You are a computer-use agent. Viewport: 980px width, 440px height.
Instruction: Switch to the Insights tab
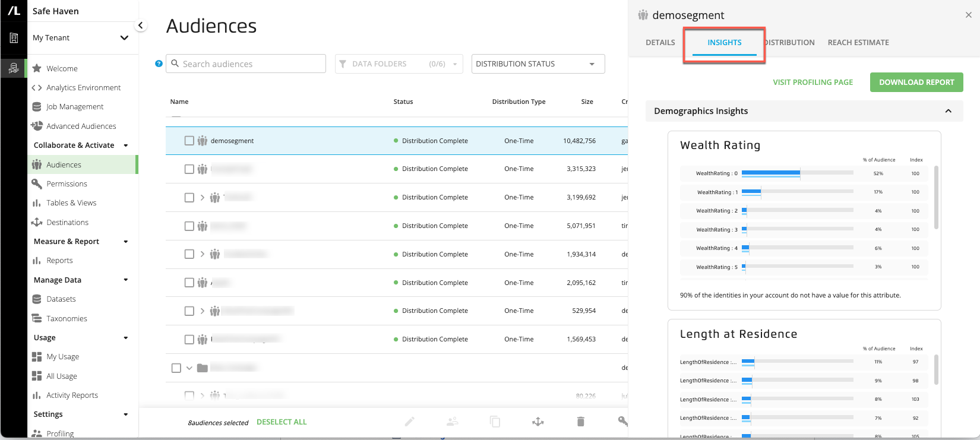[x=725, y=42]
